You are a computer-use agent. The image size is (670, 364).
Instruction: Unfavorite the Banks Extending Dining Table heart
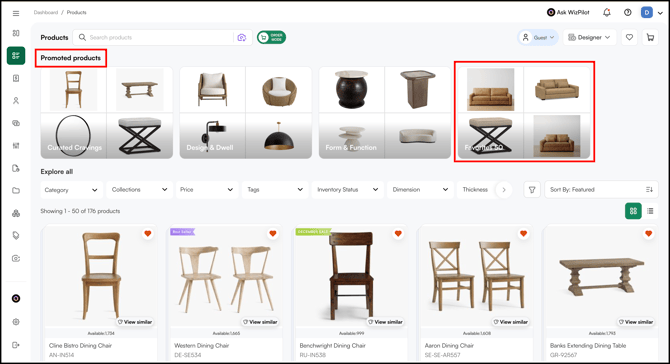649,233
